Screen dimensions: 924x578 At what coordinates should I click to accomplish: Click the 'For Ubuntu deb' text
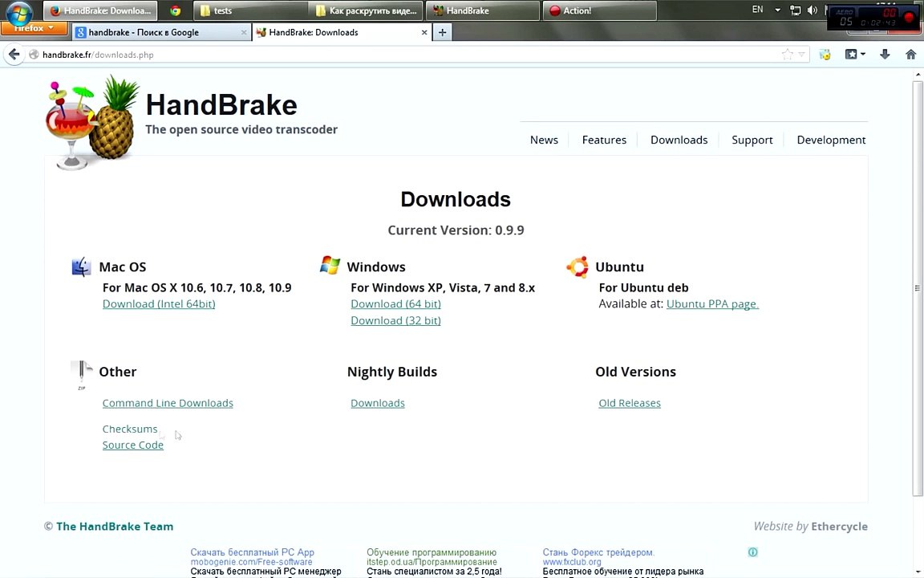tap(643, 288)
